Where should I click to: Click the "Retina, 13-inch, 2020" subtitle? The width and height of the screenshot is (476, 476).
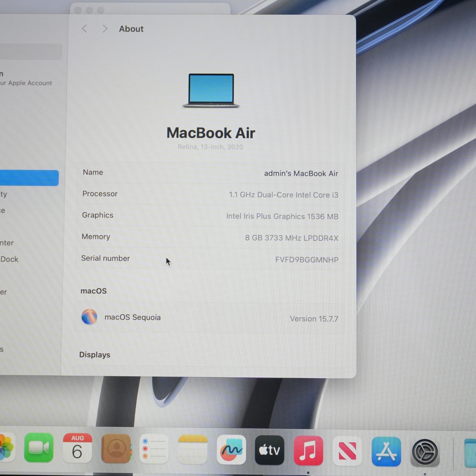pos(210,147)
